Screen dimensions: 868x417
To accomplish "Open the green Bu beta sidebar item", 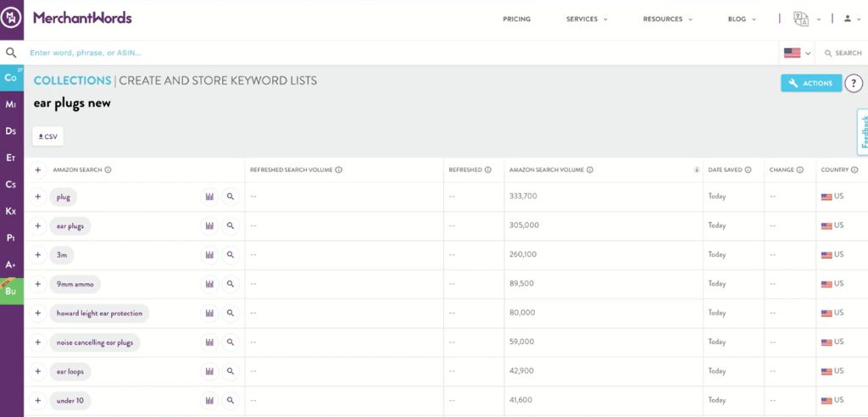I will coord(11,292).
